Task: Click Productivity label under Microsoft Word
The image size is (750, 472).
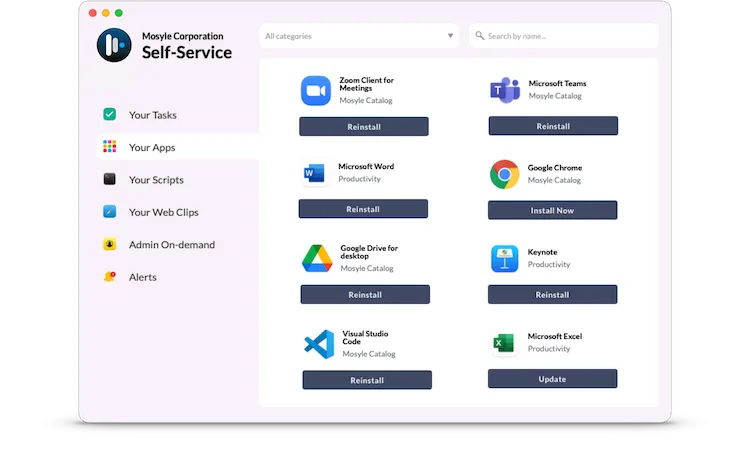Action: 359,179
